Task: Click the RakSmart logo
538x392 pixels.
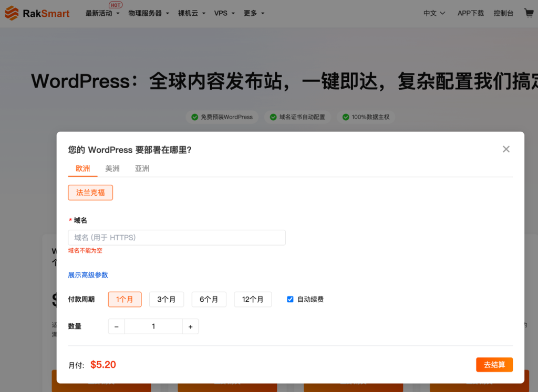Action: point(37,13)
